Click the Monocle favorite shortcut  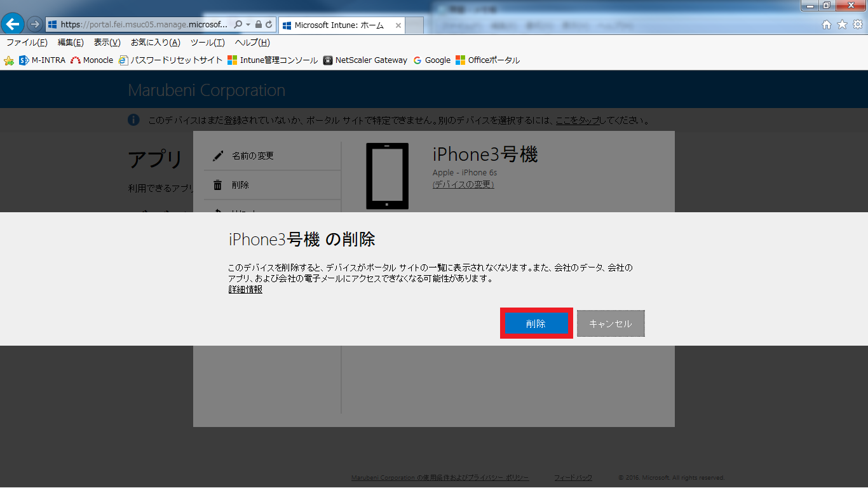pyautogui.click(x=91, y=60)
